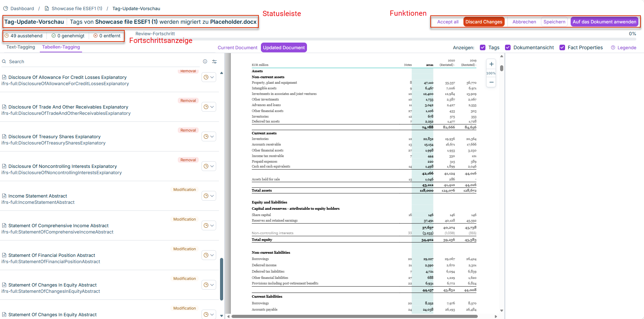Click the document horizontal scrollbar
This screenshot has width=644, height=319.
click(x=354, y=317)
